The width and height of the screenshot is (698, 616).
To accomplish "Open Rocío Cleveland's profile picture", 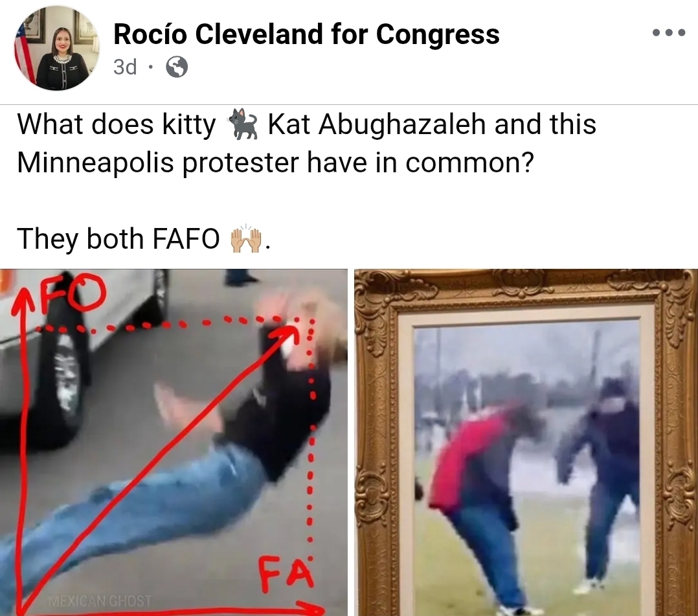I will 56,49.
